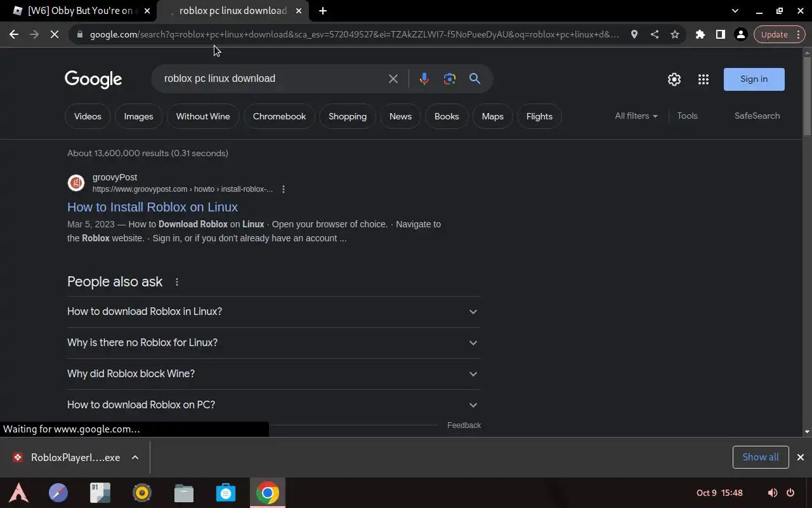Viewport: 812px width, 508px height.
Task: Click the Chrome icon in the taskbar
Action: point(268,493)
